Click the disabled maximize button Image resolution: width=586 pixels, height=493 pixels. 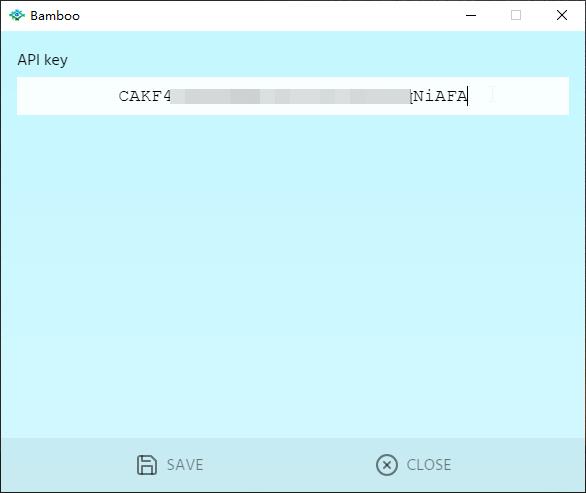coord(516,15)
